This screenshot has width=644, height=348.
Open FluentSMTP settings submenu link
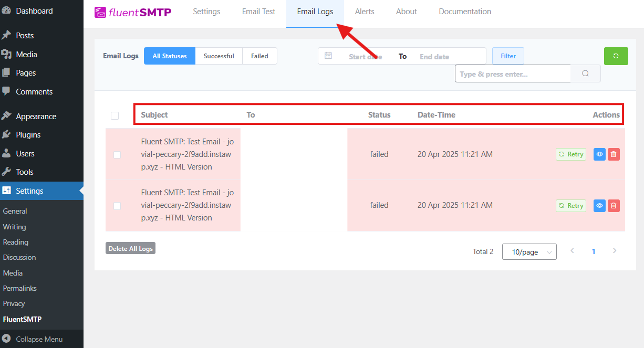[x=22, y=319]
